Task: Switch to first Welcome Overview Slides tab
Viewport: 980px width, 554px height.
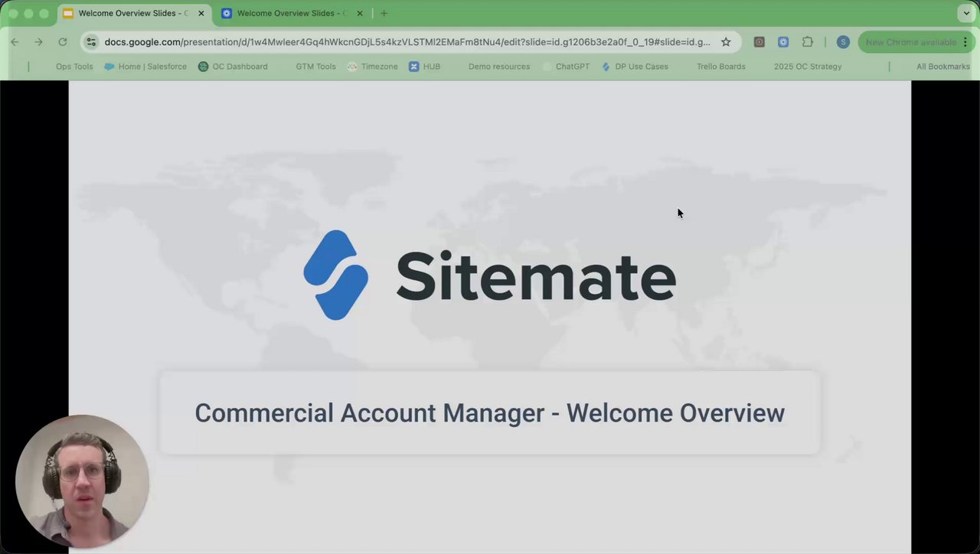Action: point(135,13)
